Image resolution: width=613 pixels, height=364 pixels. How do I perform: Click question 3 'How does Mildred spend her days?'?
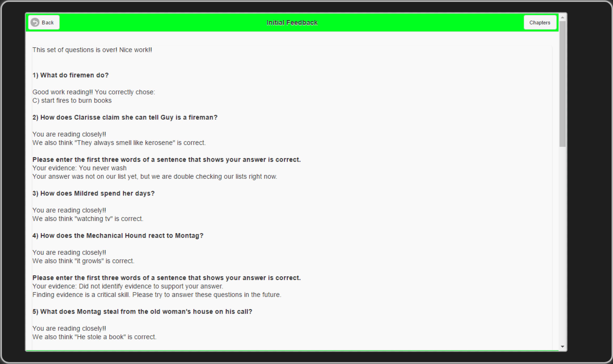[94, 193]
